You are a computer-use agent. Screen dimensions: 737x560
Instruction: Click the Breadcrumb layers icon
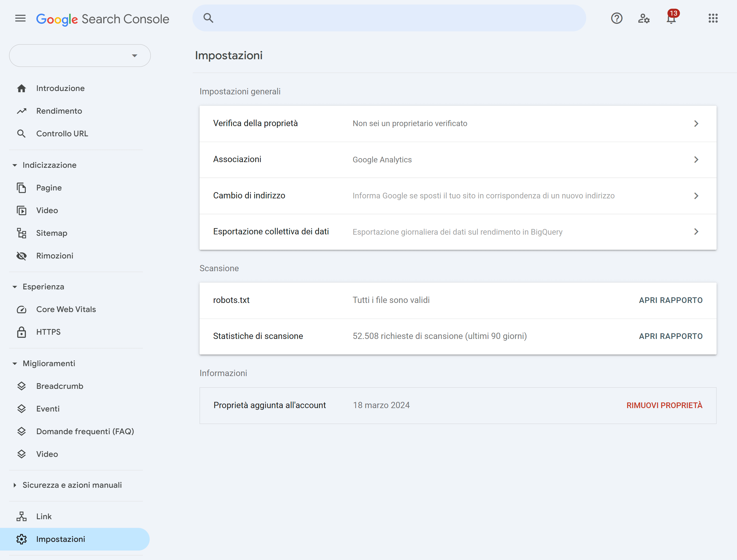(22, 386)
